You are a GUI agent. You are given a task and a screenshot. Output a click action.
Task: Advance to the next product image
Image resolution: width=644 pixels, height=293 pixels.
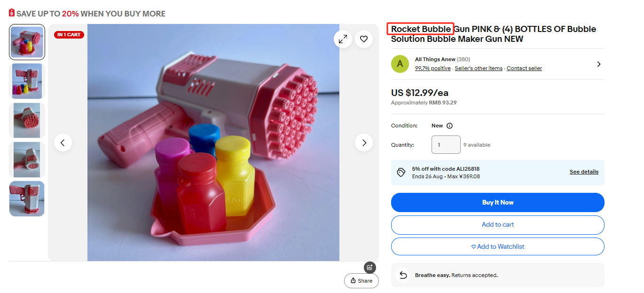click(364, 143)
